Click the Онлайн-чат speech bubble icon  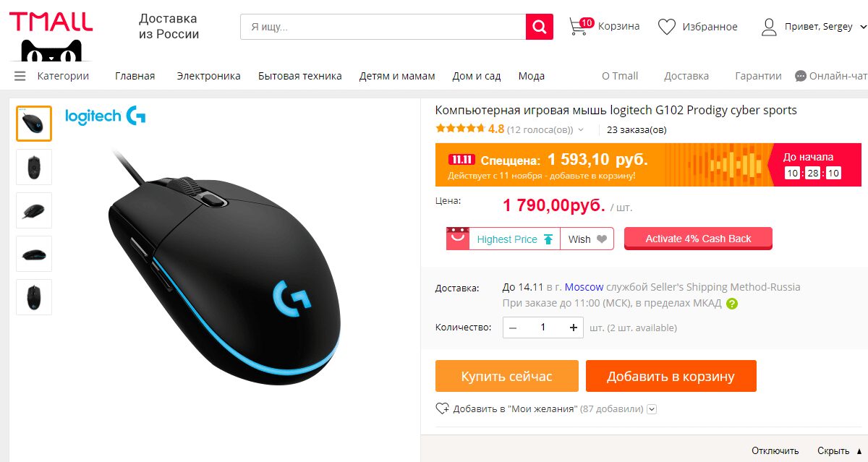pyautogui.click(x=801, y=76)
